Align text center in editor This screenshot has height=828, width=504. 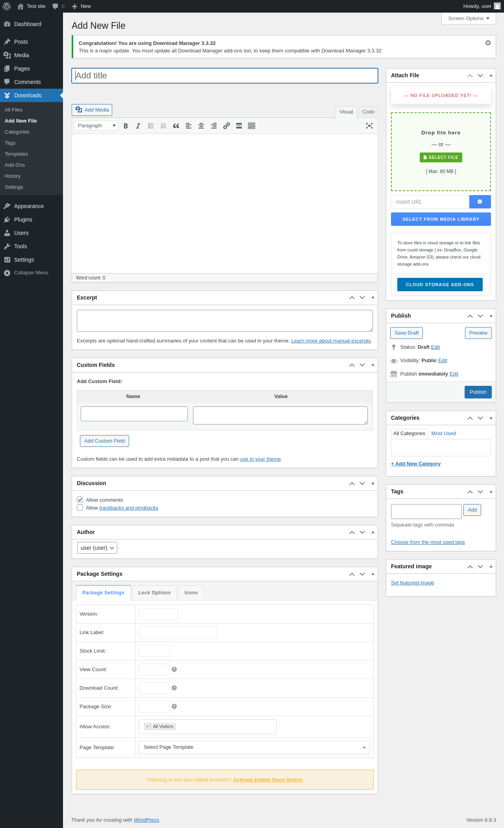(x=201, y=126)
